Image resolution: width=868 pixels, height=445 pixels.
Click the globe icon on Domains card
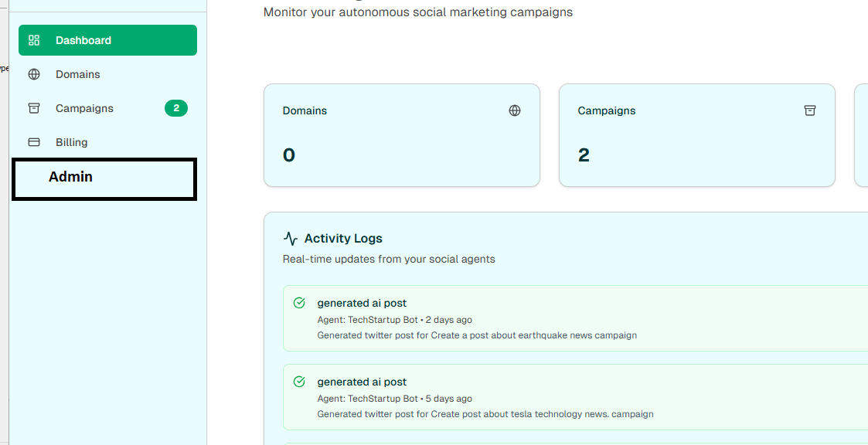(x=515, y=110)
